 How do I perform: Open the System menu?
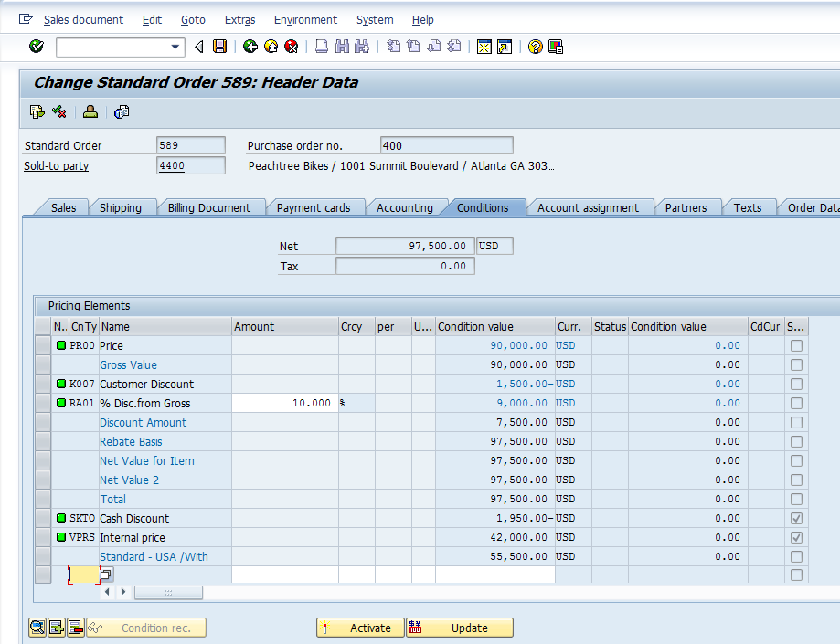tap(375, 20)
